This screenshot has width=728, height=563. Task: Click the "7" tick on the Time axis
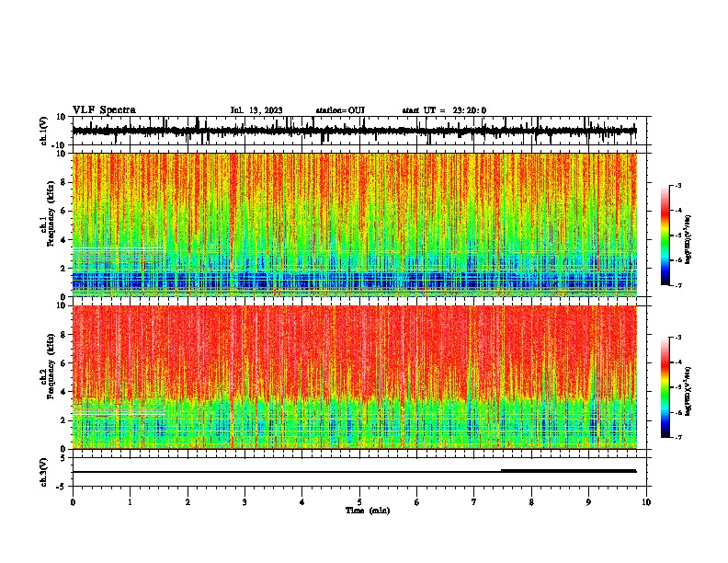click(x=474, y=502)
